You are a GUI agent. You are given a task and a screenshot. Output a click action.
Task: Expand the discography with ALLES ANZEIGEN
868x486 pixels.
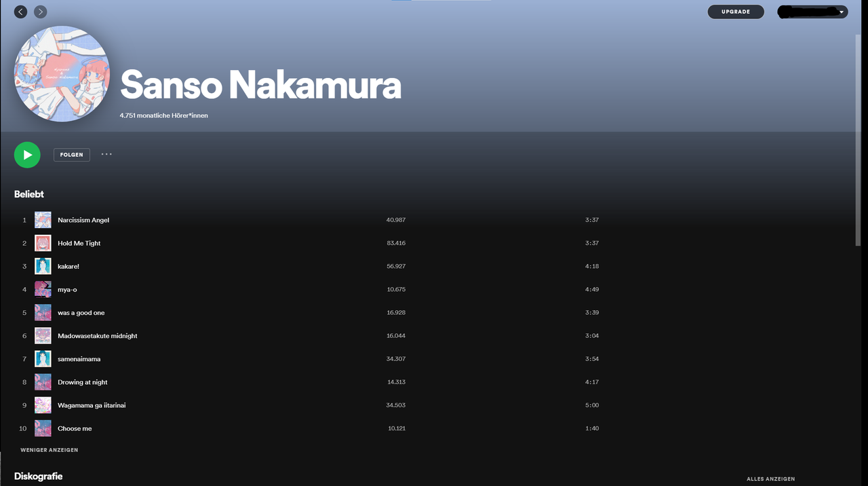point(770,479)
